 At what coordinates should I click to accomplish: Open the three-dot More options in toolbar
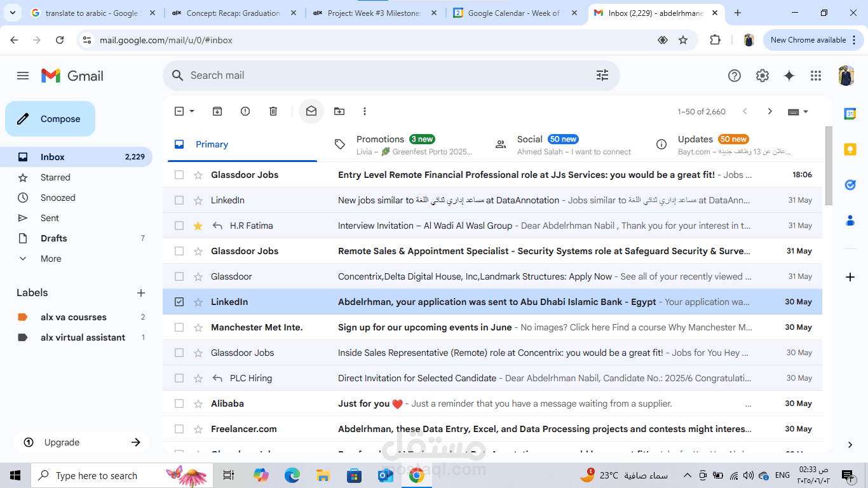365,111
